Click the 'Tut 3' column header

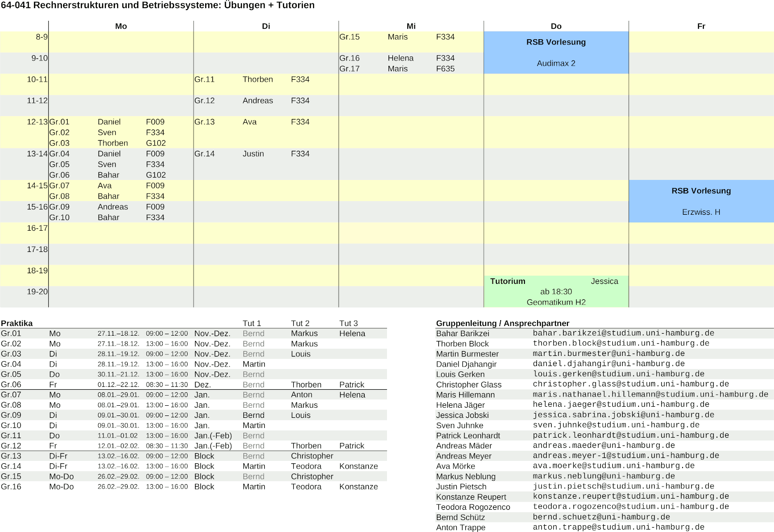coord(349,324)
